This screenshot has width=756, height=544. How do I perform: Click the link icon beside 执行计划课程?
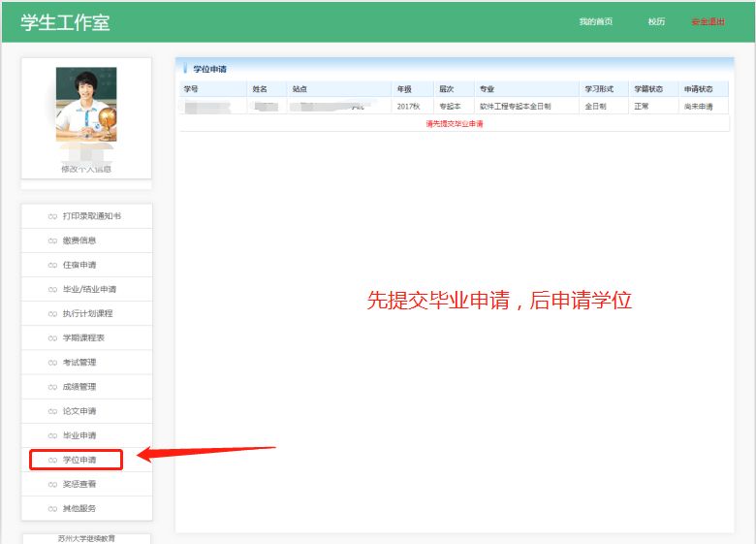52,313
